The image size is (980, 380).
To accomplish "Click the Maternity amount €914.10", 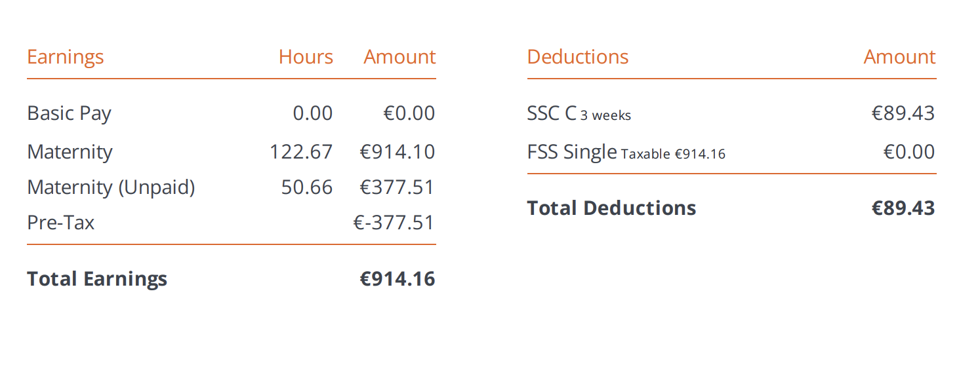I will pos(398,152).
